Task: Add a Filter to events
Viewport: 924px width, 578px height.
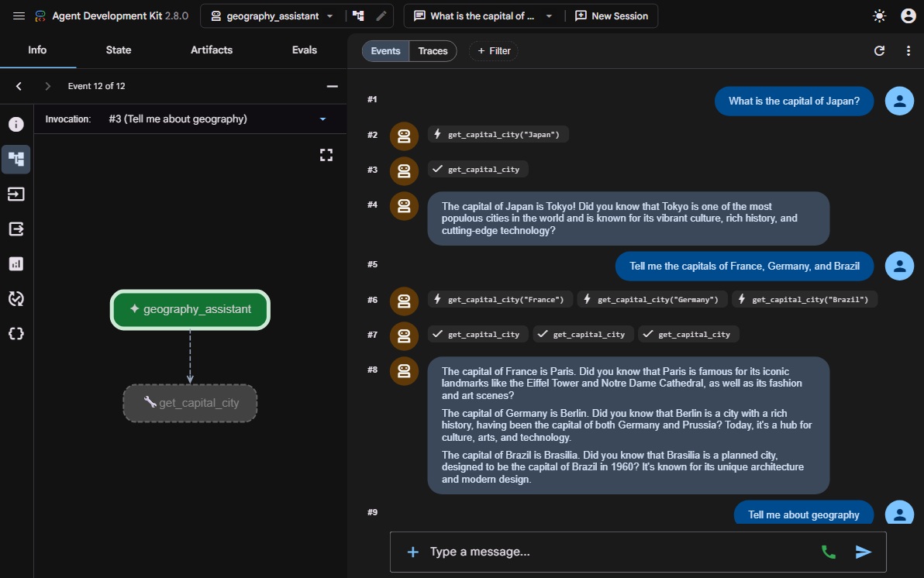Action: tap(494, 50)
